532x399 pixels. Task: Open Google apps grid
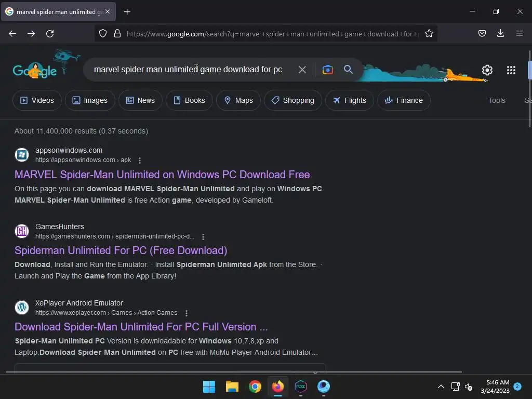coord(511,70)
